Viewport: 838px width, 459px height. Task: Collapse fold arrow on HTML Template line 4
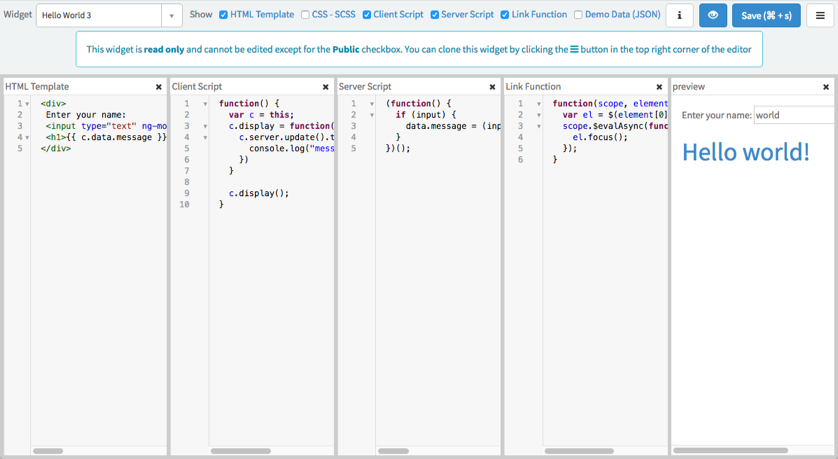pos(27,137)
